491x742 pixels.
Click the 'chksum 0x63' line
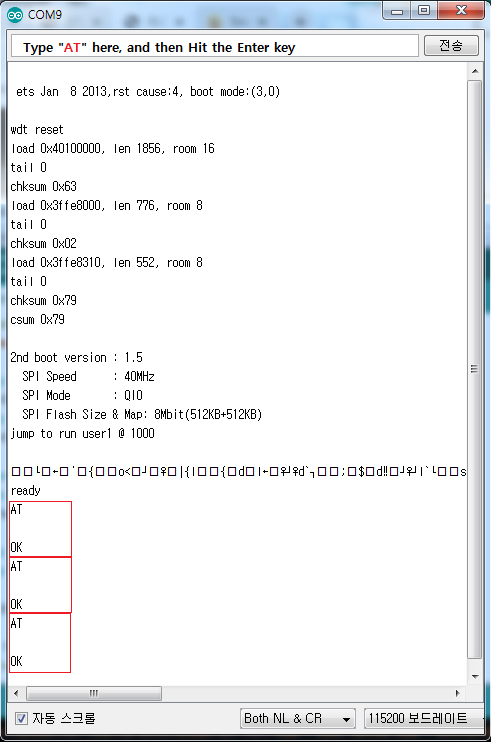pos(44,186)
